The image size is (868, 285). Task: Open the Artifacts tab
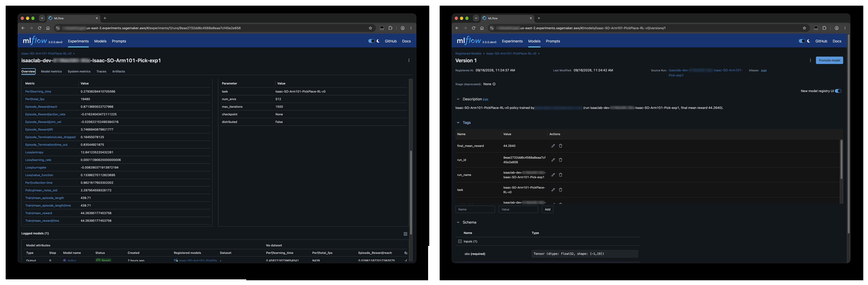tap(119, 72)
